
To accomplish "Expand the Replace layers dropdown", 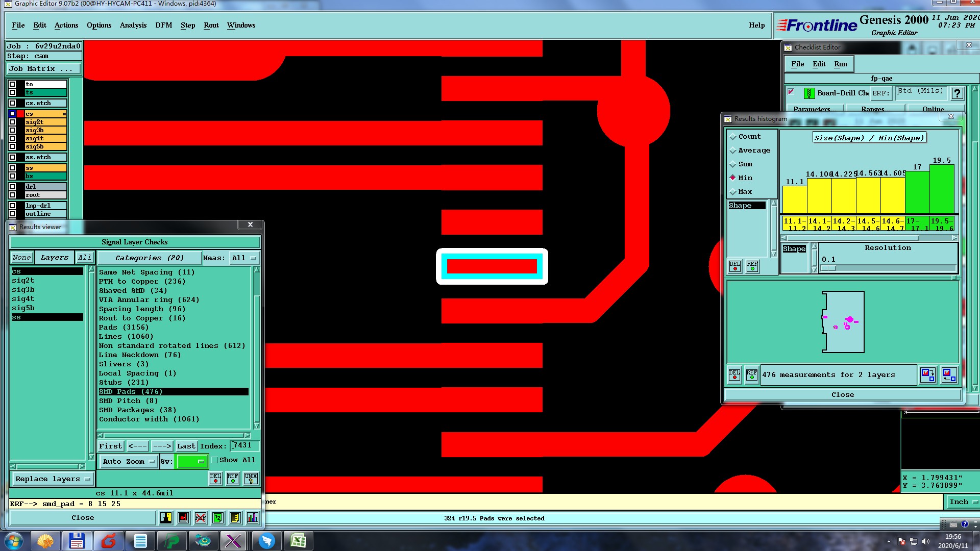I will click(53, 479).
